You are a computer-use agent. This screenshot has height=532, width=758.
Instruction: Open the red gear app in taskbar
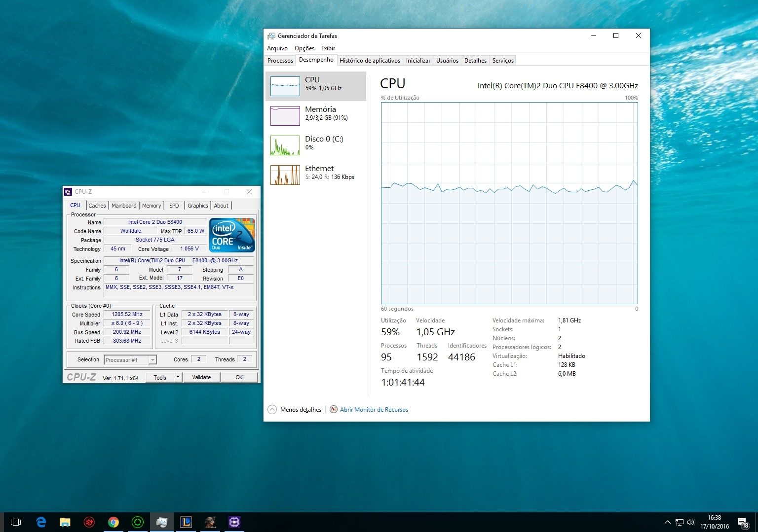click(x=89, y=522)
